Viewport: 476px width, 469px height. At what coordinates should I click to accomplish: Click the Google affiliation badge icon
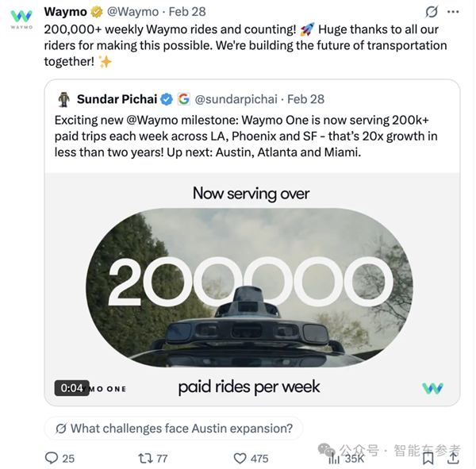(x=184, y=99)
